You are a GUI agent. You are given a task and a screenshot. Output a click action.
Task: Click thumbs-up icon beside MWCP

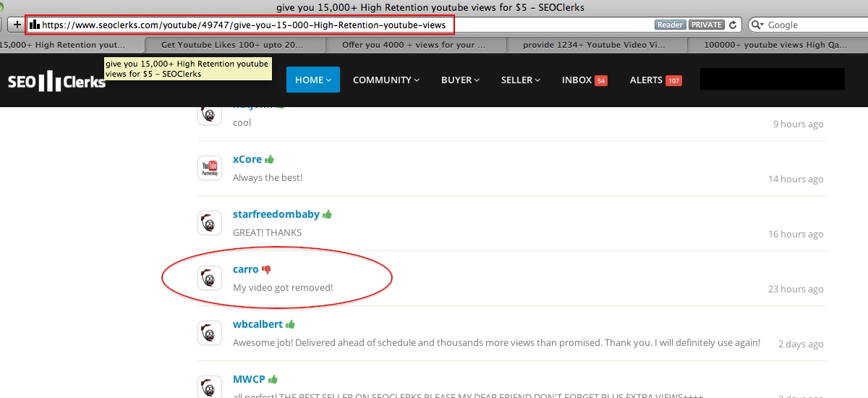[273, 379]
